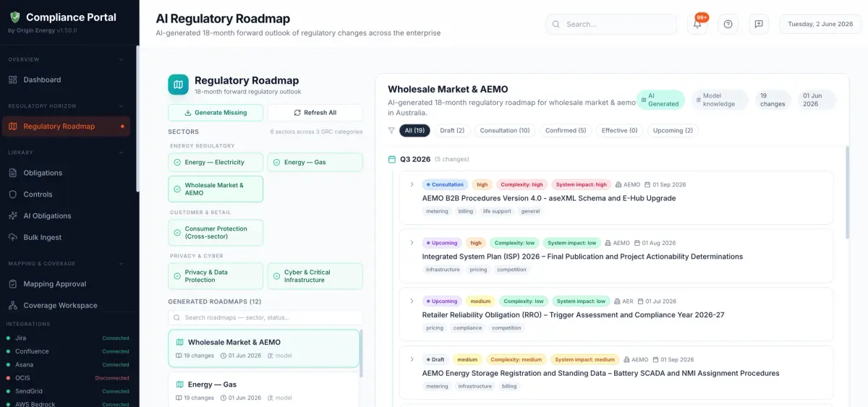Open the Energy — Gas generated roadmap card

pos(263,390)
